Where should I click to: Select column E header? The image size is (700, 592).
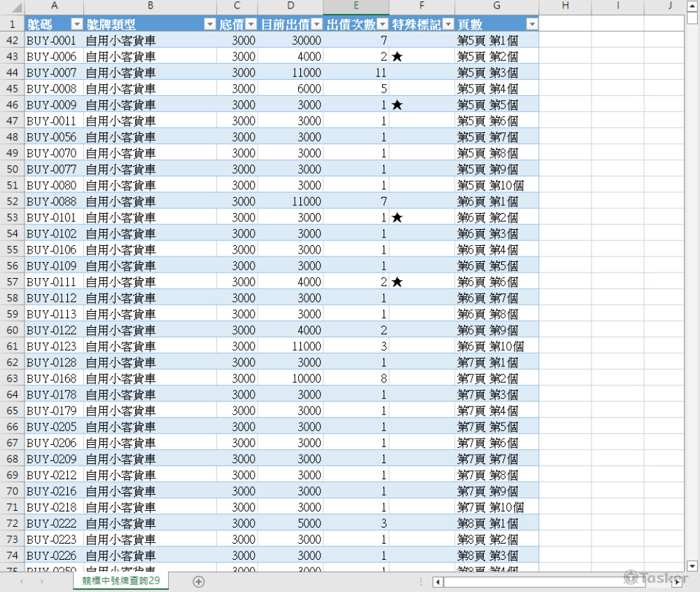pos(356,6)
